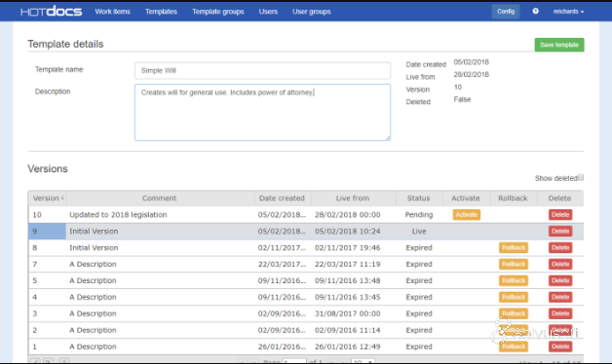Delete version 4 row
The height and width of the screenshot is (364, 612).
pyautogui.click(x=560, y=297)
